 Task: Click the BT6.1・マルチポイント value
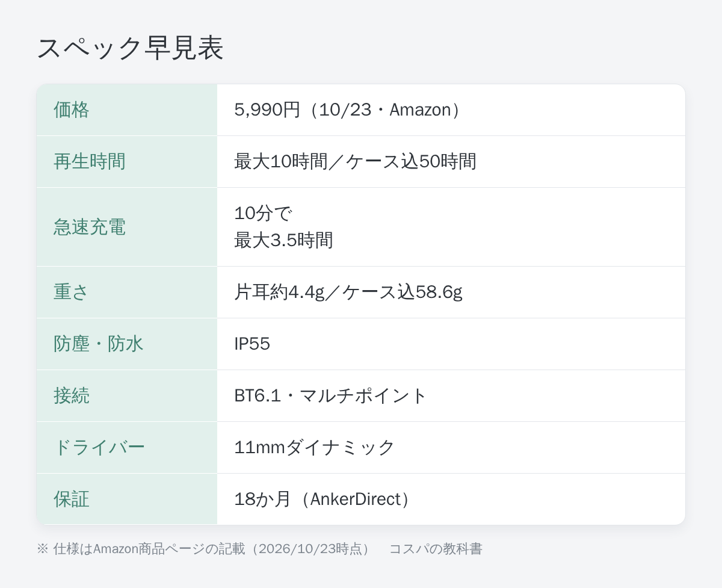[x=330, y=395]
